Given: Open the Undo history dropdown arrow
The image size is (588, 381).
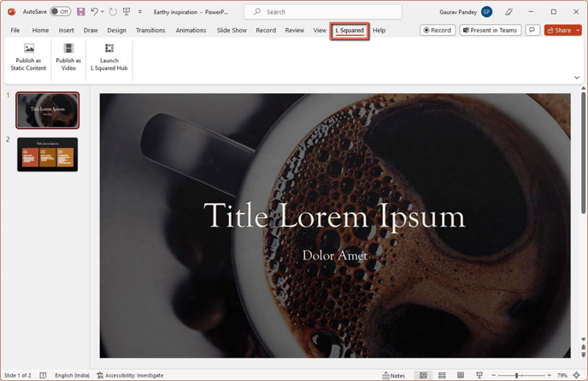Looking at the screenshot, I should [x=103, y=12].
